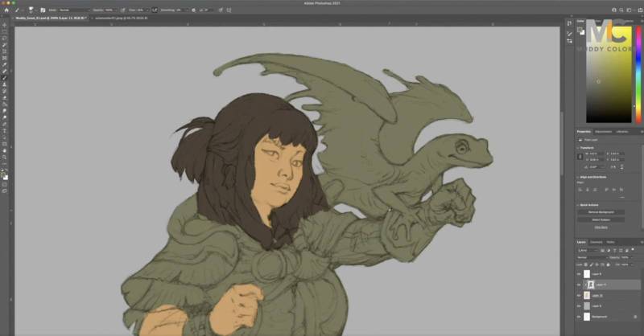Collapse the Quick Actions section
Screen dimensions: 644x336
(577, 205)
